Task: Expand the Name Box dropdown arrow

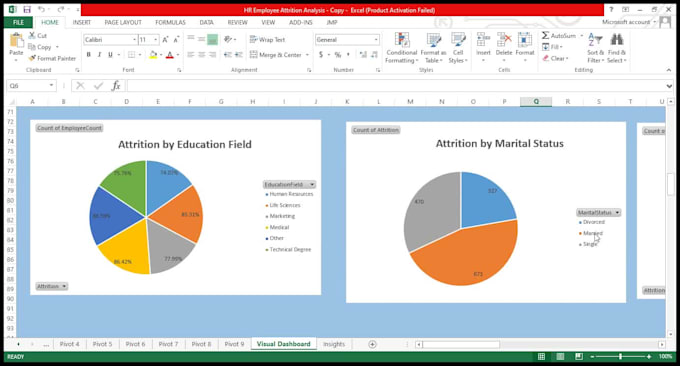Action: tap(52, 85)
